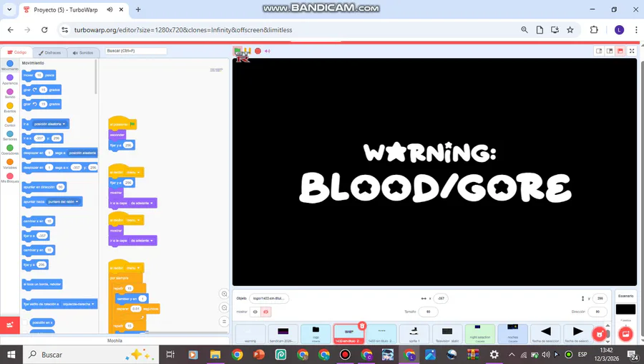Image resolution: width=644 pixels, height=364 pixels.
Task: Click the sprite y position field
Action: point(600,298)
